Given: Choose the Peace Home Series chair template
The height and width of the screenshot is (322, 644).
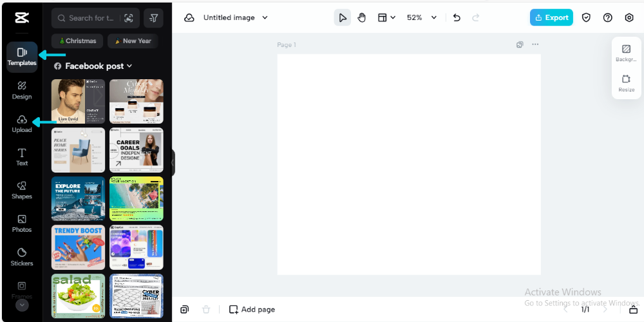Looking at the screenshot, I should coord(78,150).
